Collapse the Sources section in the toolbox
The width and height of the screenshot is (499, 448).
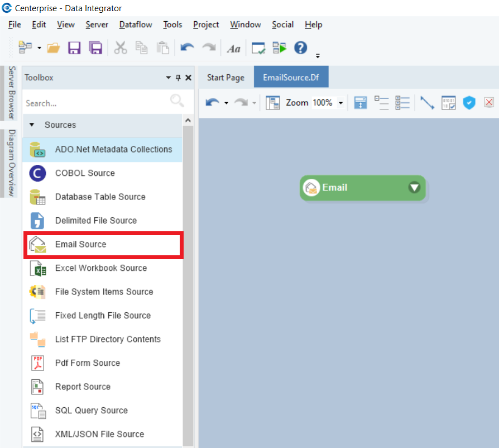pyautogui.click(x=32, y=125)
